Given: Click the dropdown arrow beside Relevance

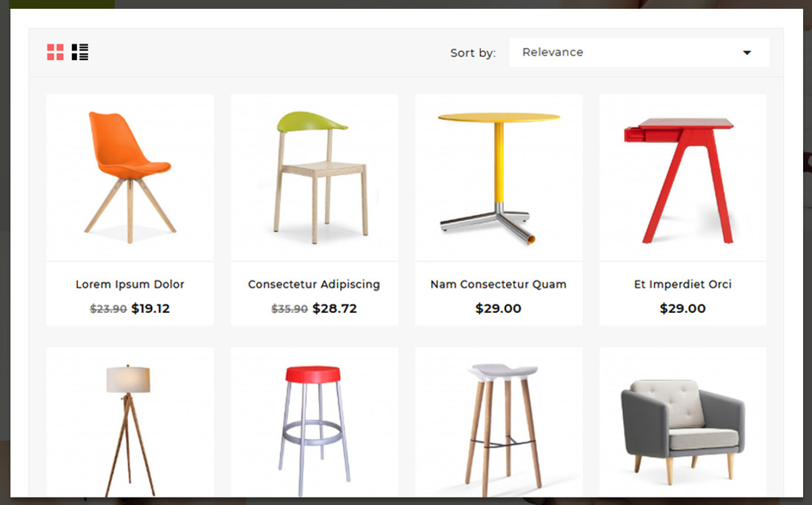Looking at the screenshot, I should click(747, 53).
